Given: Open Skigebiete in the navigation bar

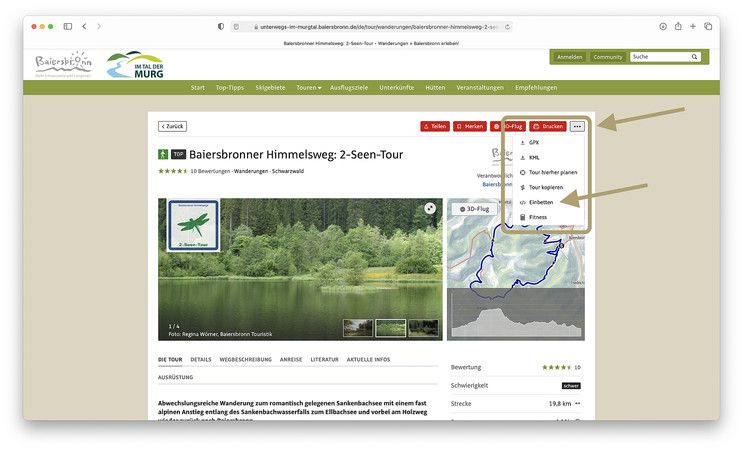Looking at the screenshot, I should (270, 88).
